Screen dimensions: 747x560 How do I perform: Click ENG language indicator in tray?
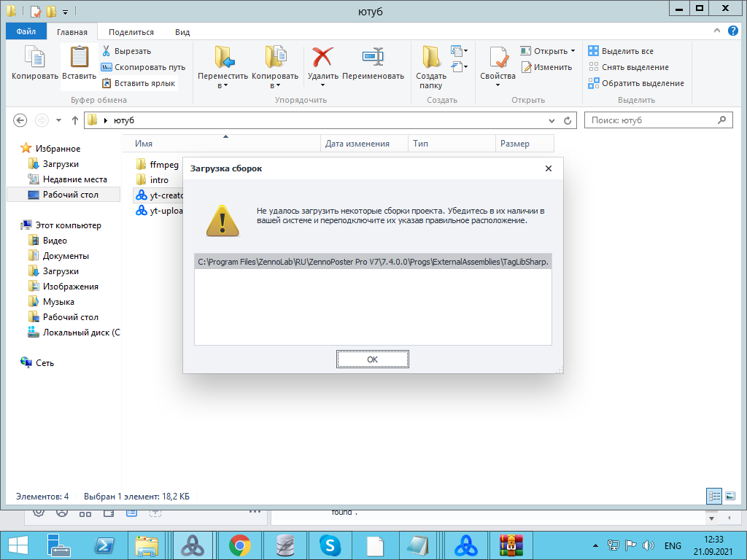click(x=673, y=545)
